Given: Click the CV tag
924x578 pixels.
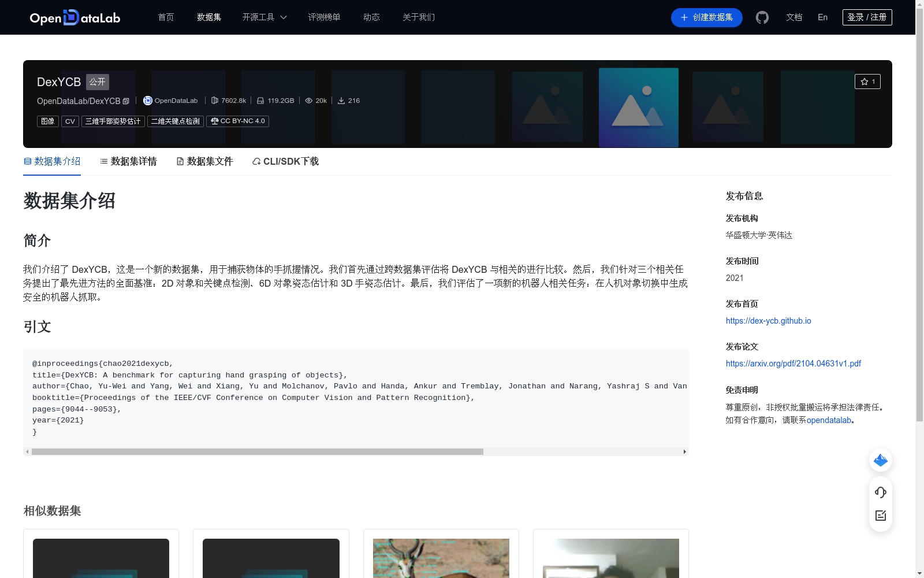Looking at the screenshot, I should (70, 121).
